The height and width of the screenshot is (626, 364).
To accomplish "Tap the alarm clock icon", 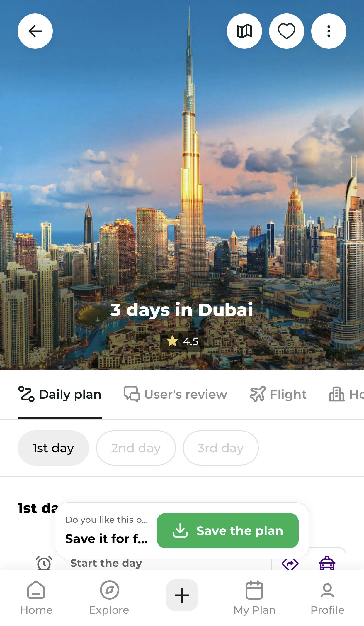I will (x=44, y=563).
